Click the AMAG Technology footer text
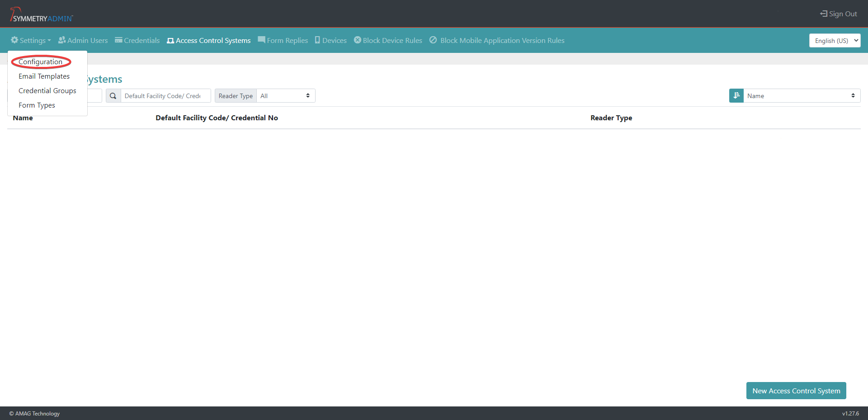The height and width of the screenshot is (420, 868). [x=34, y=414]
